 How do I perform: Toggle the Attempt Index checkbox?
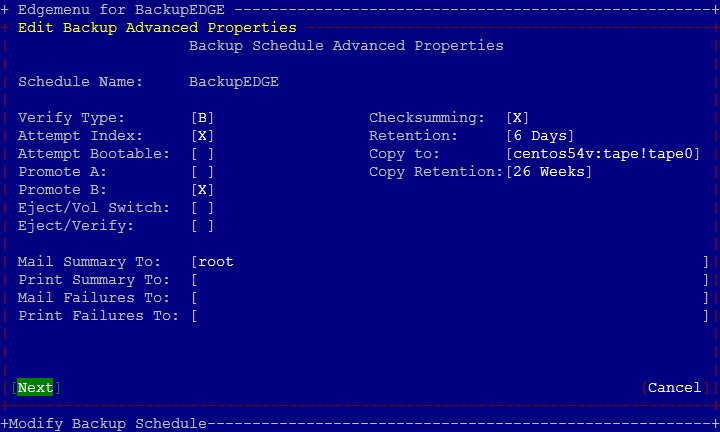tap(202, 135)
